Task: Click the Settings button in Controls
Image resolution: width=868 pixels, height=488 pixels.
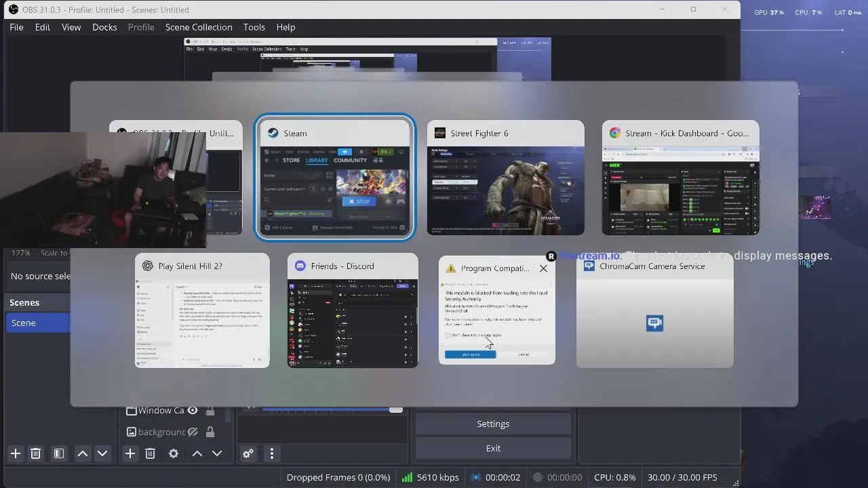Action: point(493,424)
